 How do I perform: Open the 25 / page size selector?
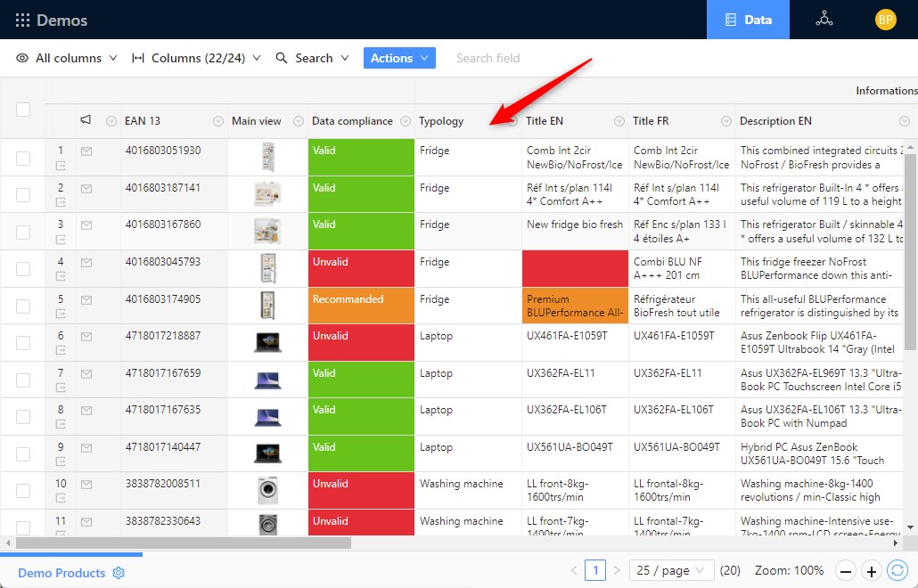tap(671, 570)
